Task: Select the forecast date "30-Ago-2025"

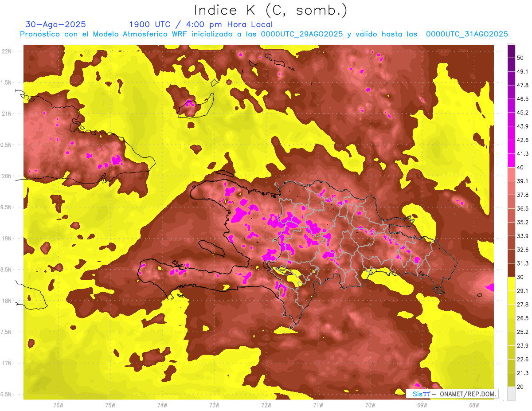Action: coord(56,24)
